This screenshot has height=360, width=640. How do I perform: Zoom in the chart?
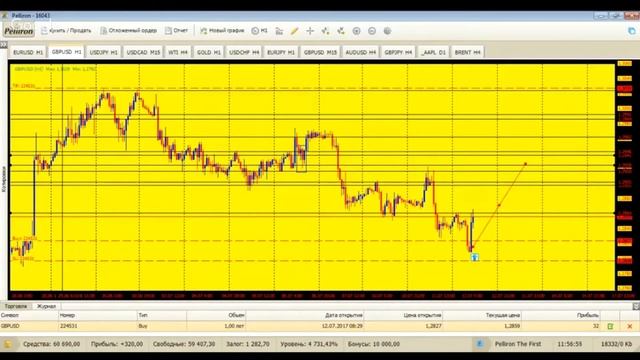coord(356,31)
